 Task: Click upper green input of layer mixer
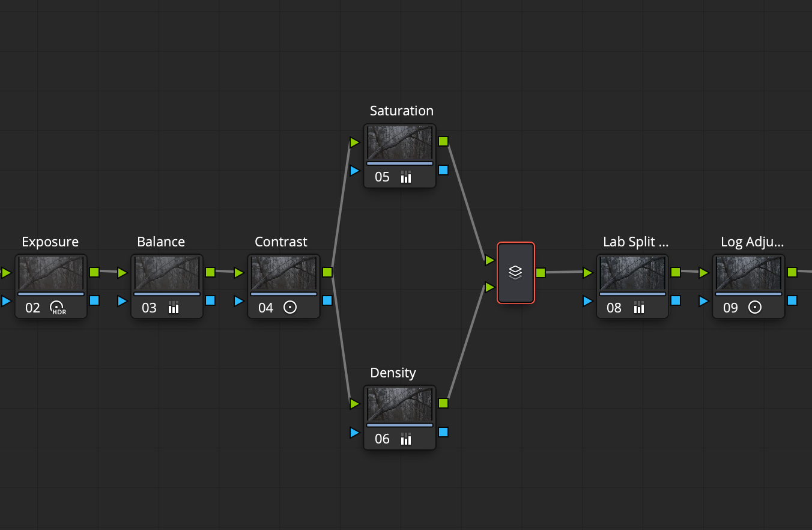point(490,260)
